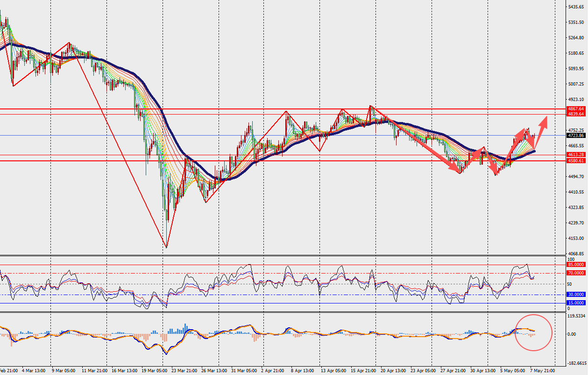Click the 70.0000 oscillator level tag
Screen dimensions: 588x375
[x=576, y=273]
